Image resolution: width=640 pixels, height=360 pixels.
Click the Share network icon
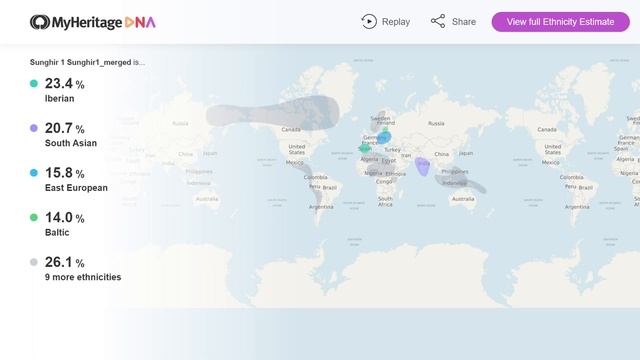coord(438,21)
